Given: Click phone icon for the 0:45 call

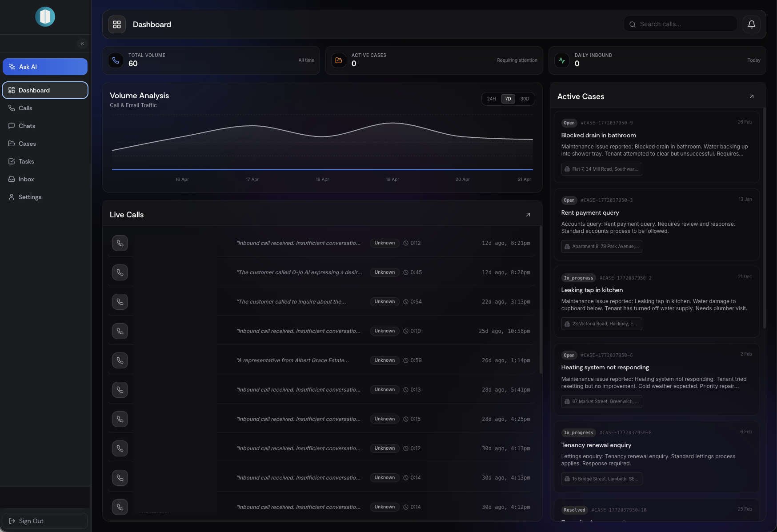Looking at the screenshot, I should [120, 272].
